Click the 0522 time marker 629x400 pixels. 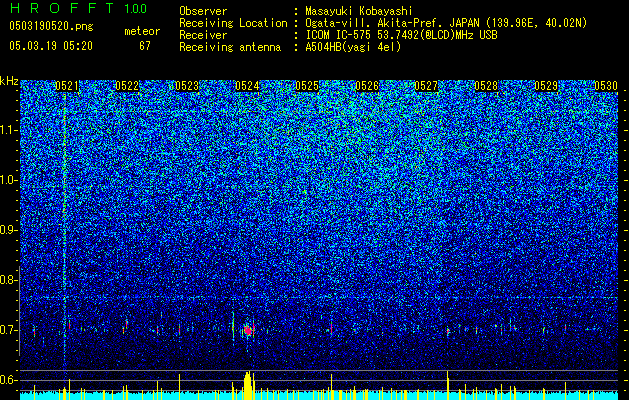coord(127,86)
